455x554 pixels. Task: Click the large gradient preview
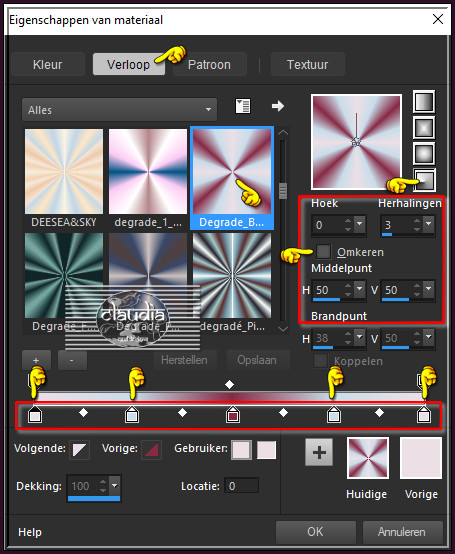tap(356, 142)
